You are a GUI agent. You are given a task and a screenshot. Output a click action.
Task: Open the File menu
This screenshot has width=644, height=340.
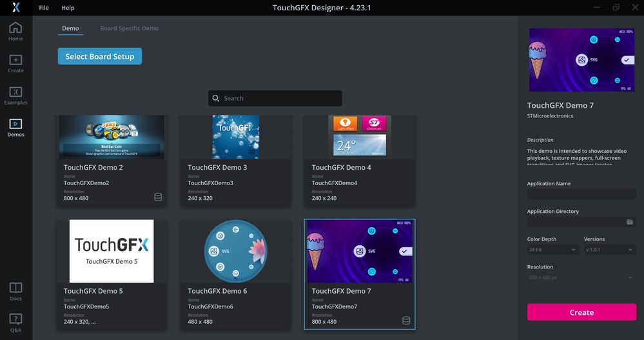[44, 7]
